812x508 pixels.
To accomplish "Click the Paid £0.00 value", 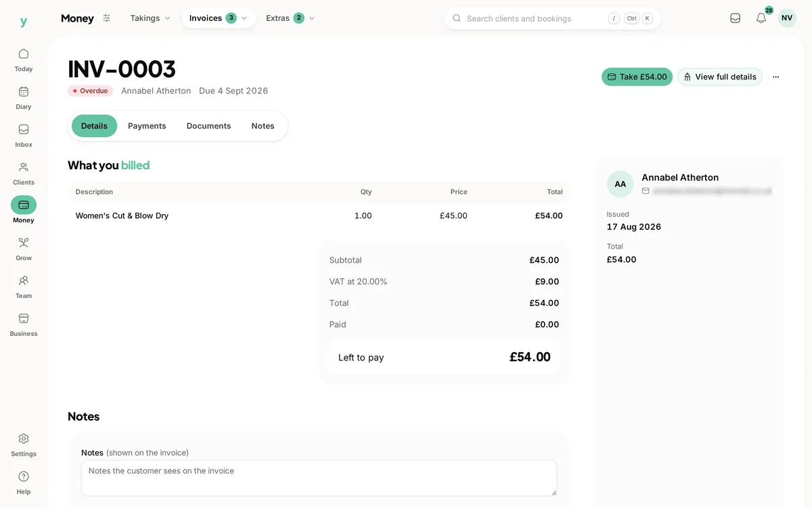I will tap(547, 324).
